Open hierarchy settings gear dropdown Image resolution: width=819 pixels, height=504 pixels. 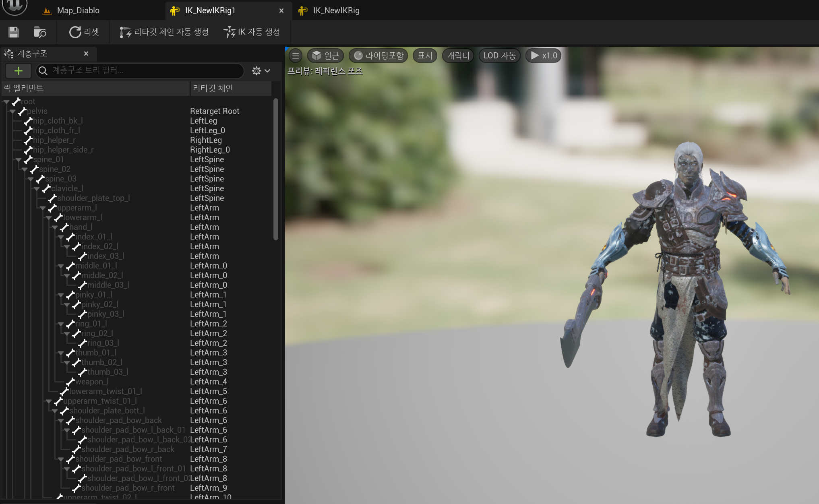coord(261,71)
